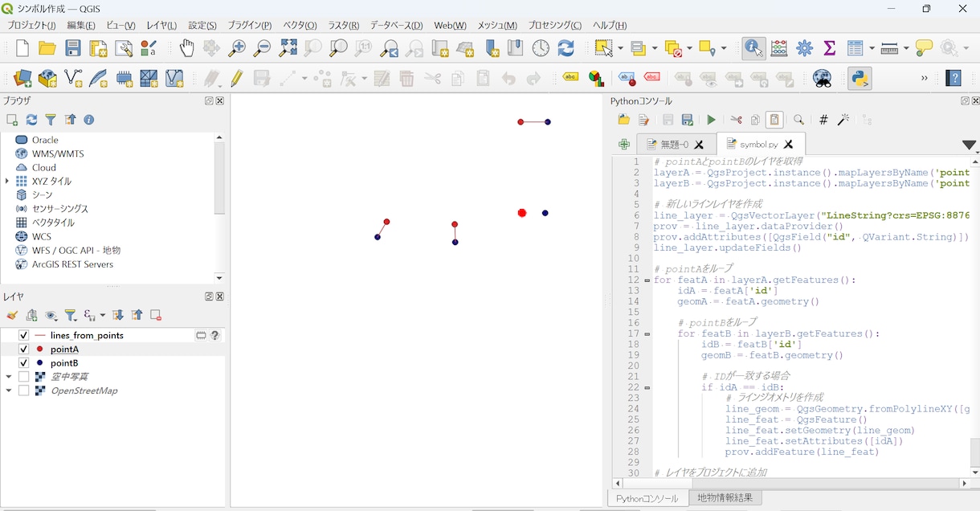
Task: Close the symbol.py editor tab
Action: coord(788,145)
